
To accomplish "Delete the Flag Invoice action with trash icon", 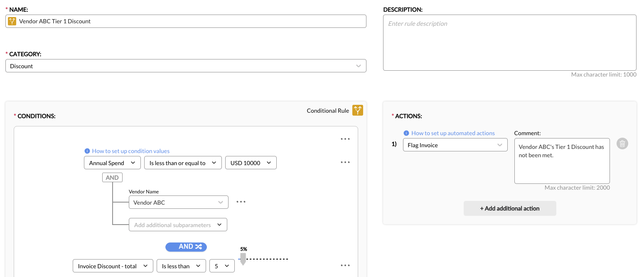I will pyautogui.click(x=622, y=143).
